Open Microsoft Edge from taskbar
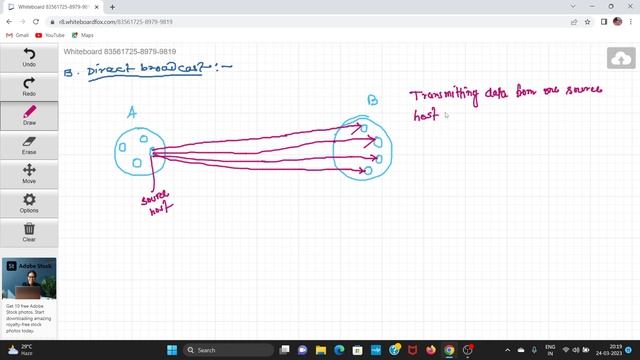Screen dimensions: 640x360 (x=339, y=350)
